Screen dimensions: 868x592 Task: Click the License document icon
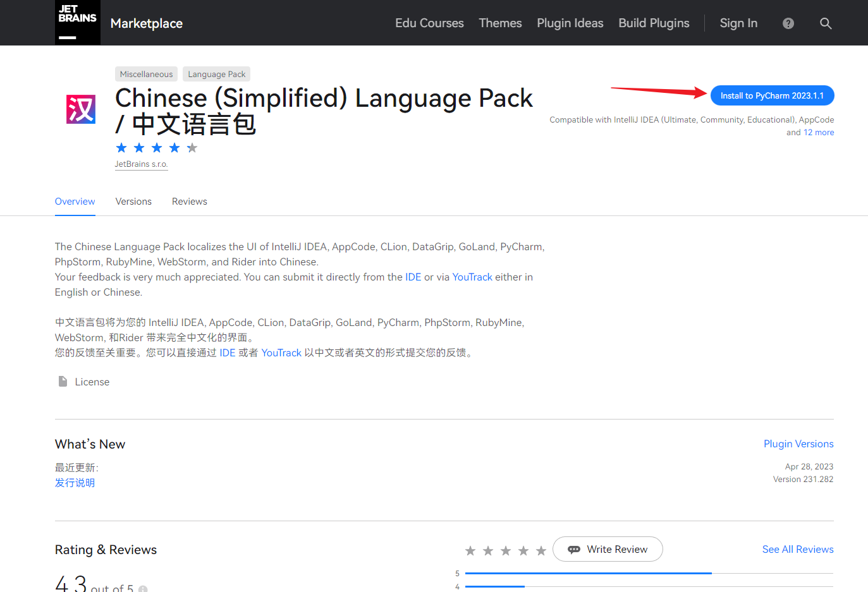click(x=63, y=382)
